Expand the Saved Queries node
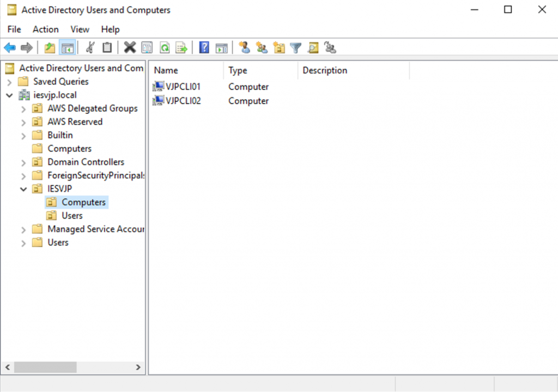Image resolution: width=558 pixels, height=392 pixels. point(9,82)
